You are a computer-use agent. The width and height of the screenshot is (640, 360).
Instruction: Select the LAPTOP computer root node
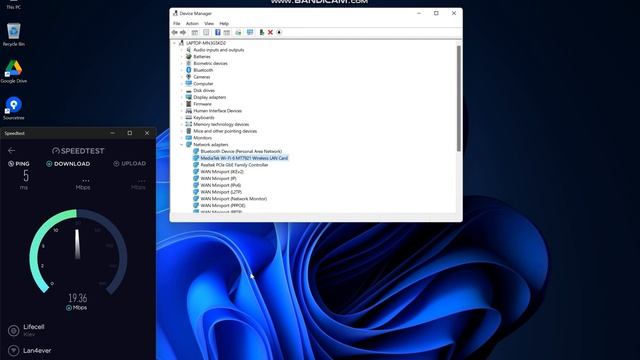point(205,43)
